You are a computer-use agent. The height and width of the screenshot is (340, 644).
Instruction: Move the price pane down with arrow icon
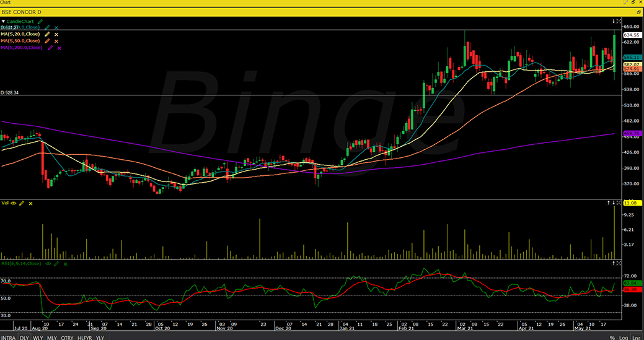click(x=614, y=20)
